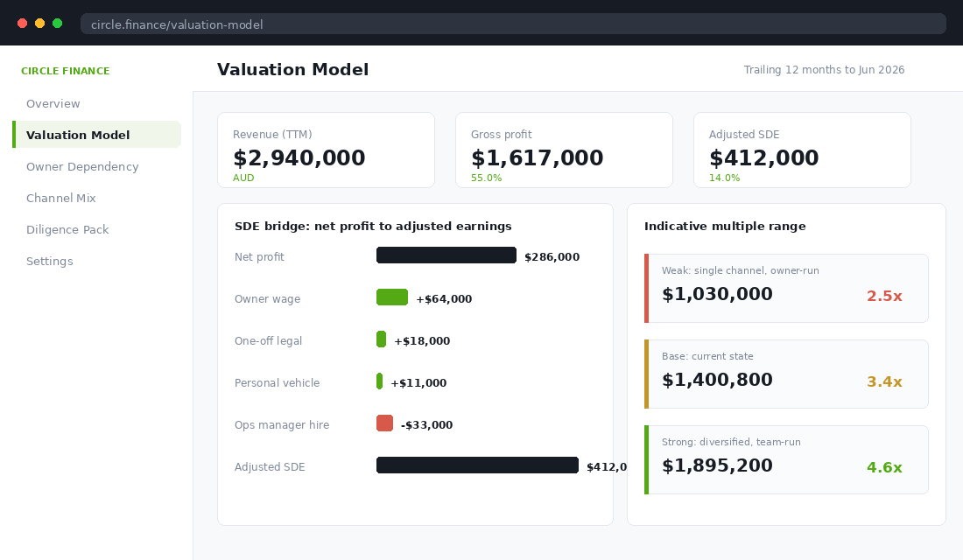Select the Strong diversified valuation card
This screenshot has width=963, height=560.
[x=786, y=460]
